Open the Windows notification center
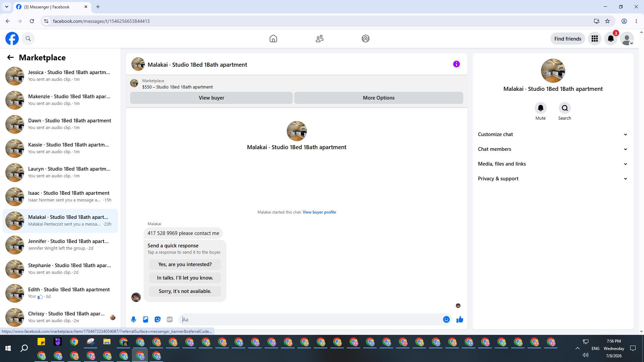 (633, 349)
